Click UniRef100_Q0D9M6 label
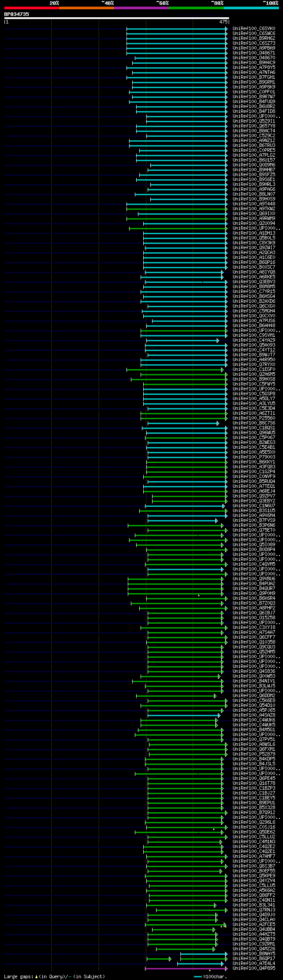Image resolution: width=283 pixels, height=980 pixels. [x=254, y=165]
